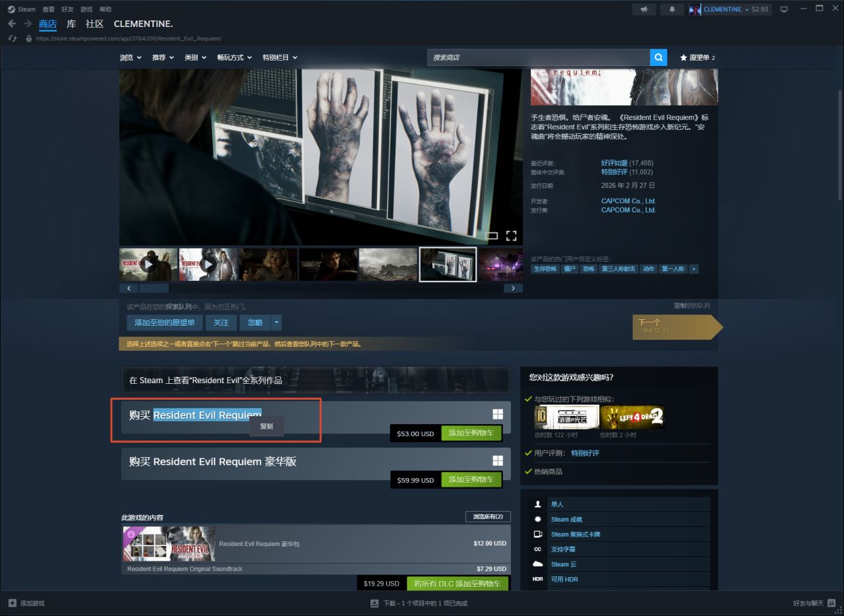The width and height of the screenshot is (844, 616).
Task: Switch to the 库 library tab
Action: tap(71, 24)
